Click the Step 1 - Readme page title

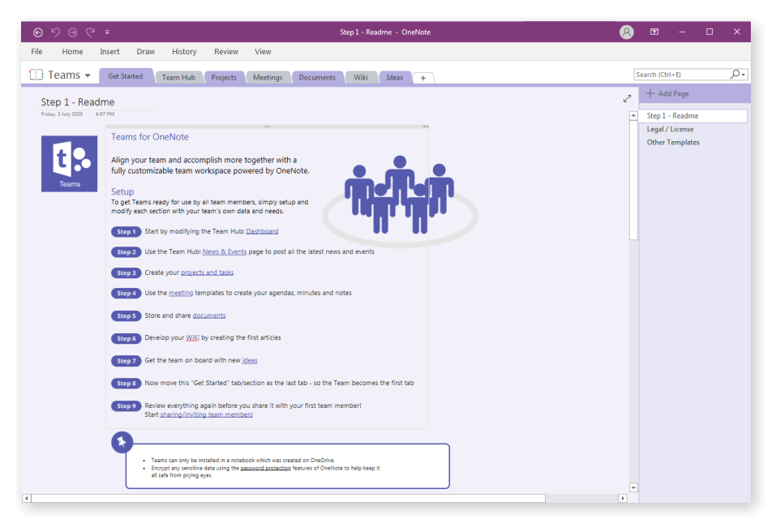coord(78,102)
